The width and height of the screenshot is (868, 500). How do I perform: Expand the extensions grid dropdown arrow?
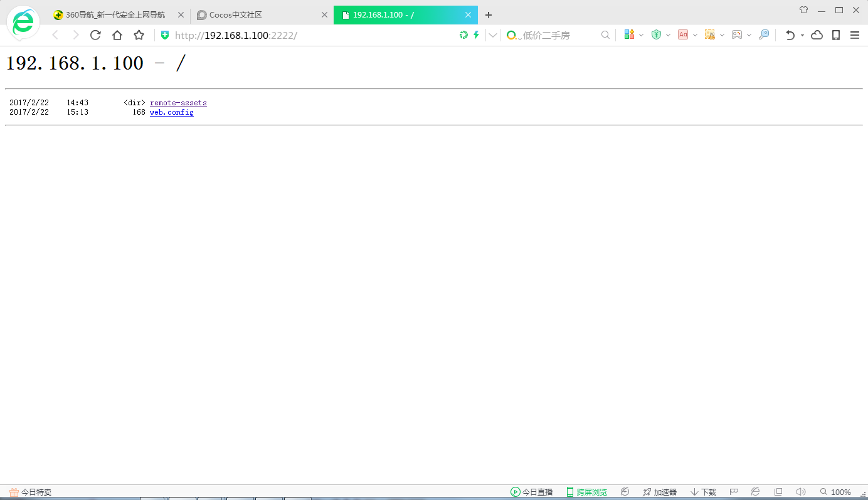[641, 35]
